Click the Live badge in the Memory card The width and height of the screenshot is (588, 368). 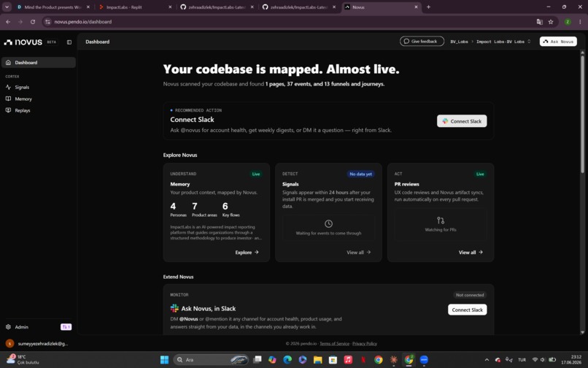256,174
